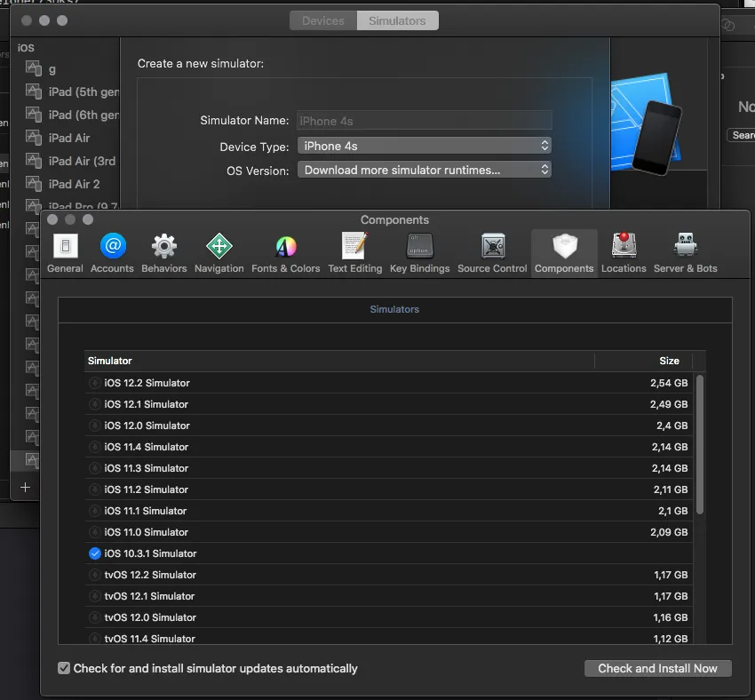
Task: Click the simulators list vertical scrollbar
Action: 700,444
